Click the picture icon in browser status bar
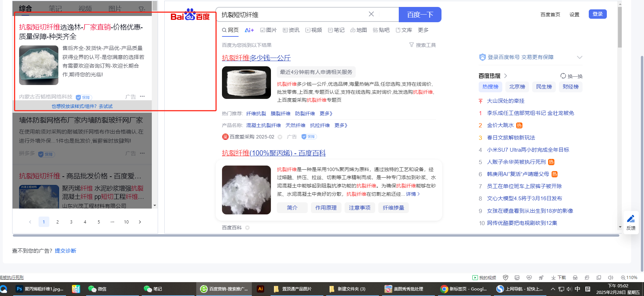 click(517, 278)
